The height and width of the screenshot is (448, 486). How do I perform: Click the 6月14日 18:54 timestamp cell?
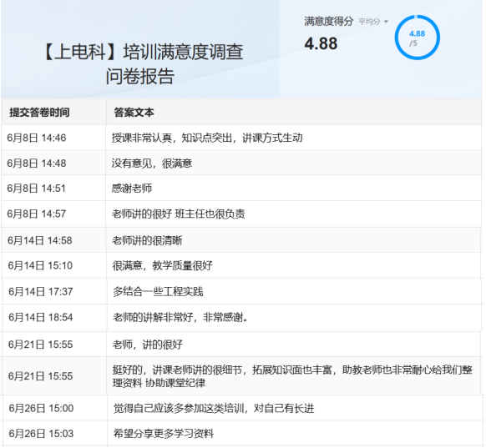(x=41, y=317)
